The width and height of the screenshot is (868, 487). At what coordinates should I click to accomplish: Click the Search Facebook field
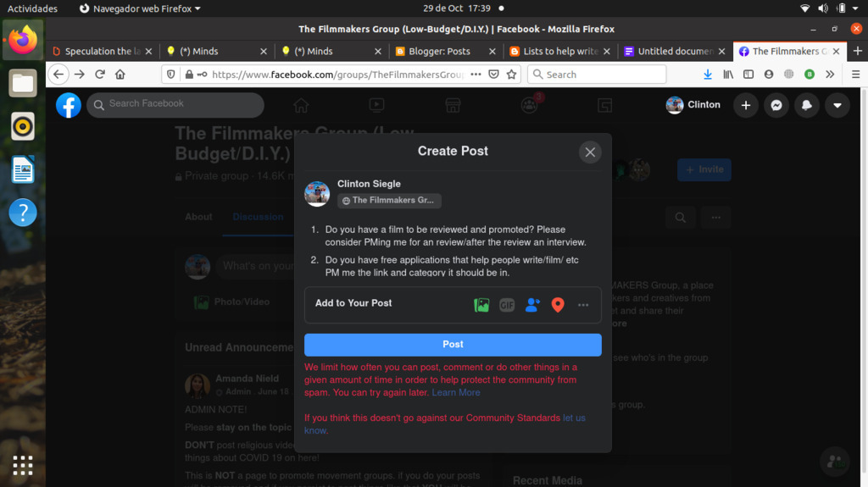tap(175, 104)
